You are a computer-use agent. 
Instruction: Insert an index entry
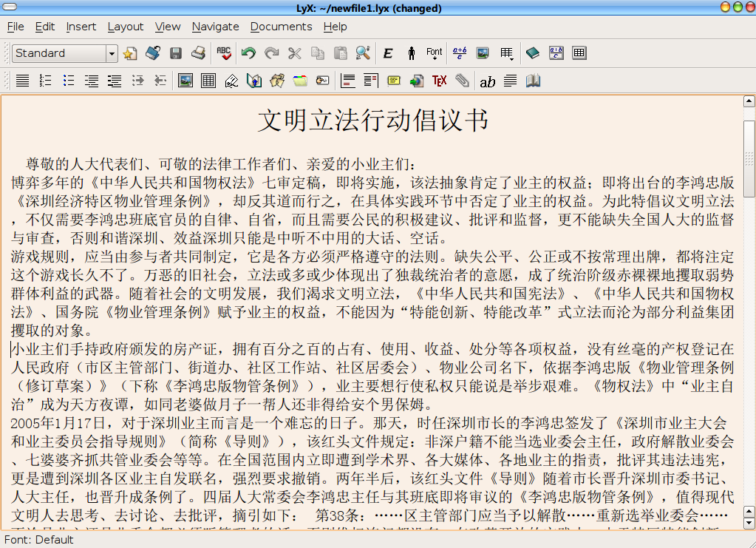point(300,81)
